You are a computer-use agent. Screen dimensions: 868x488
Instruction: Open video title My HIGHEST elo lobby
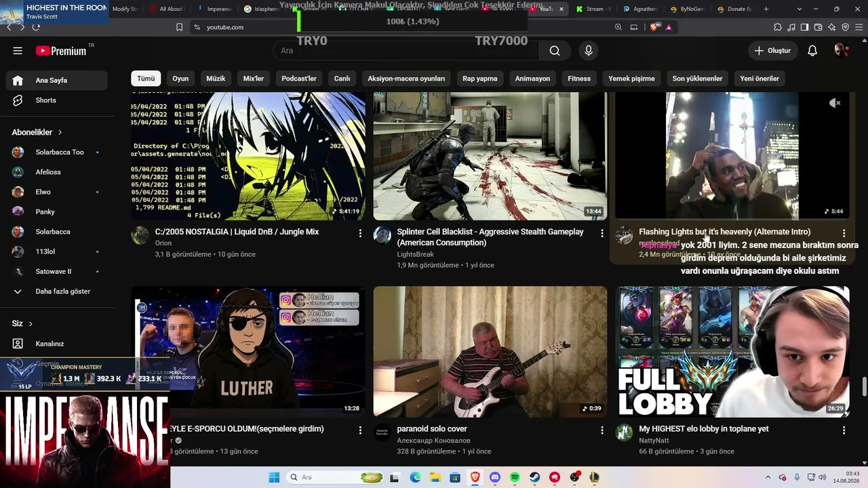pos(704,429)
